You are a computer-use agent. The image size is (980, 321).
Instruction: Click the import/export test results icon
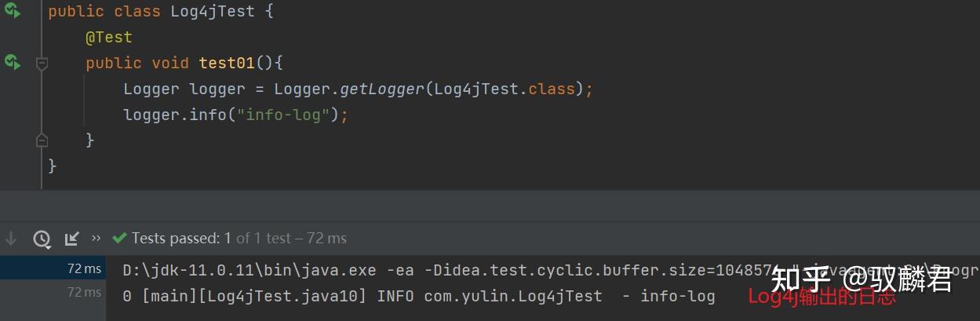71,238
